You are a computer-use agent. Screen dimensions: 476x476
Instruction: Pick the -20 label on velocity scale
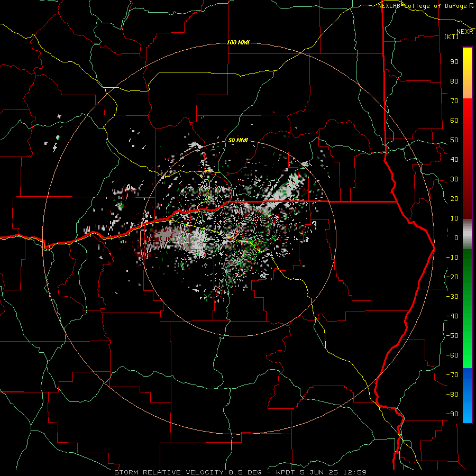(x=452, y=277)
